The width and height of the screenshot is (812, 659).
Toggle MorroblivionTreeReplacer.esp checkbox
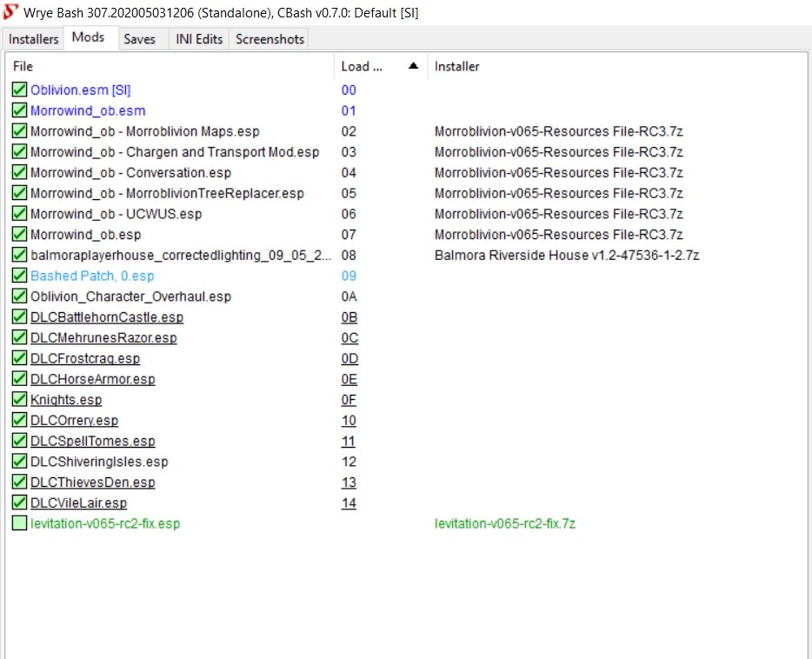pos(19,193)
